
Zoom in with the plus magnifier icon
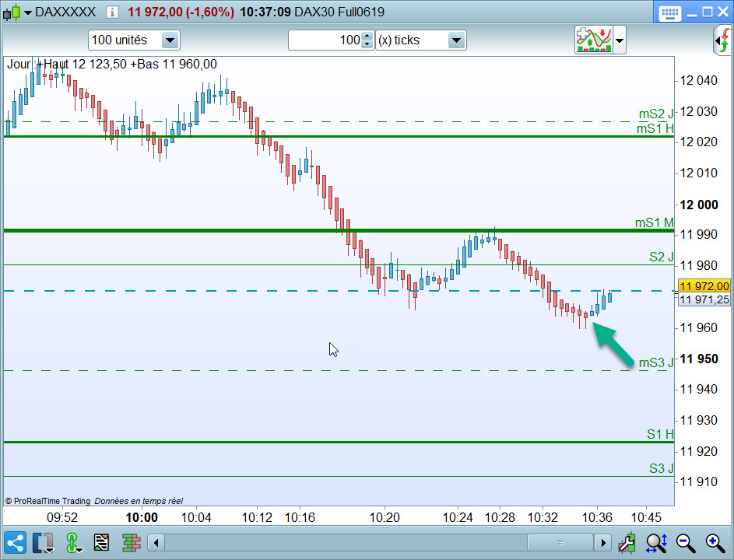click(715, 543)
